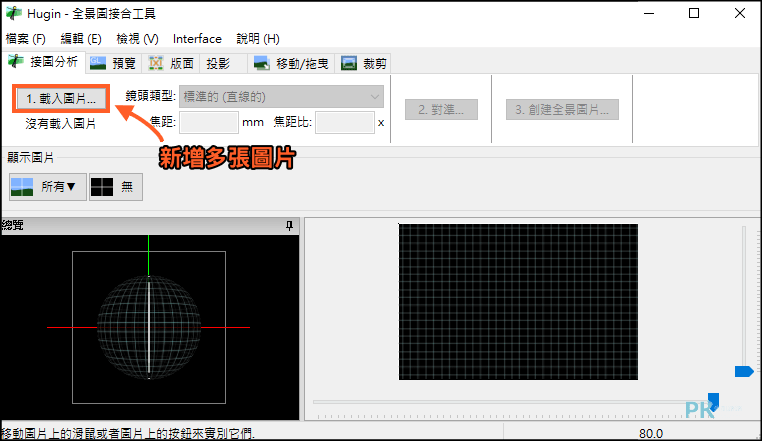Minimize the Hugin window
The height and width of the screenshot is (441, 762).
[649, 13]
